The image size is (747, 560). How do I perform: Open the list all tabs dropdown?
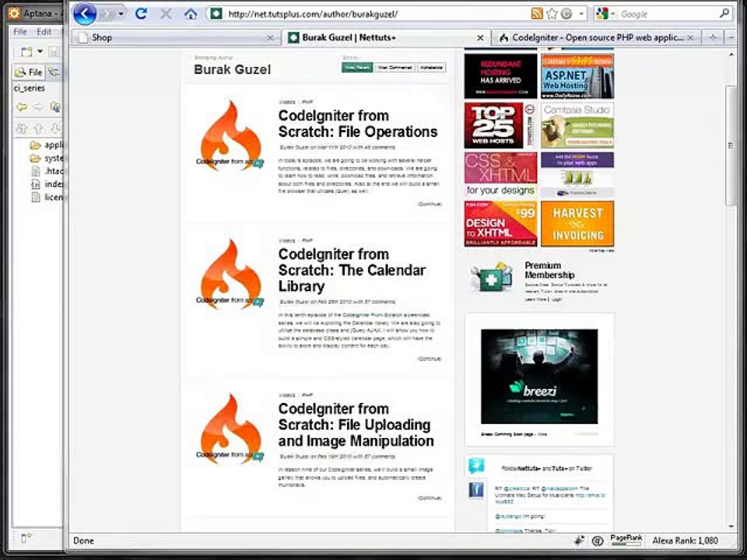[731, 37]
